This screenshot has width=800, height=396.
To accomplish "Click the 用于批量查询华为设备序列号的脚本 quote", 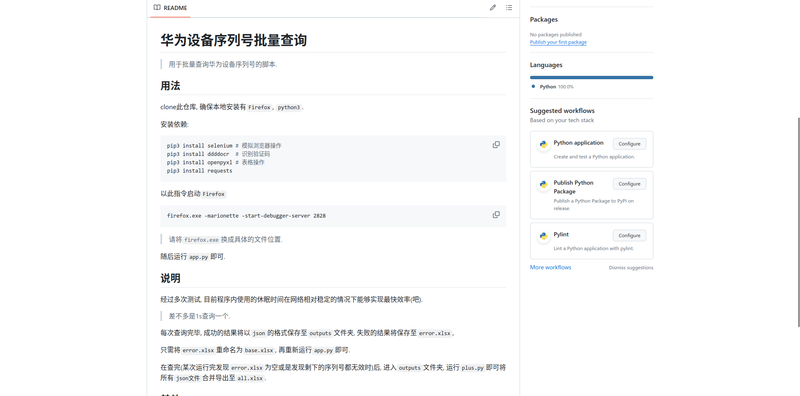I will pos(223,64).
